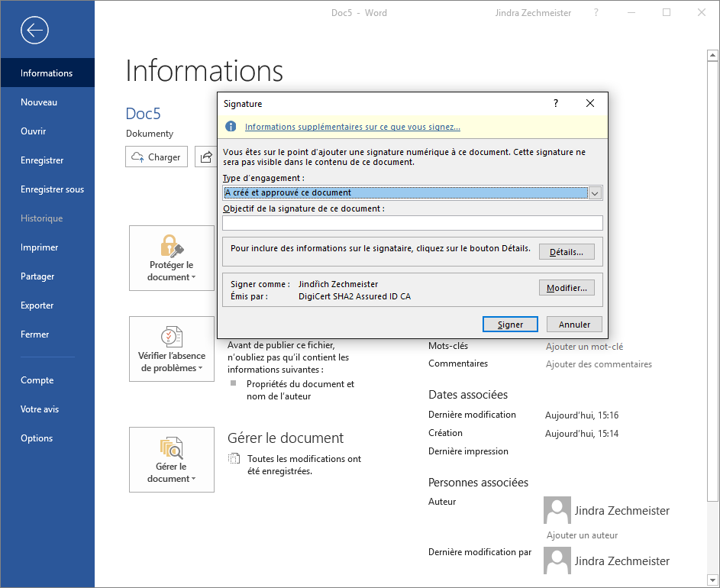Click author name Jindra Zechmeister beside Auteur
720x588 pixels.
pyautogui.click(x=622, y=510)
